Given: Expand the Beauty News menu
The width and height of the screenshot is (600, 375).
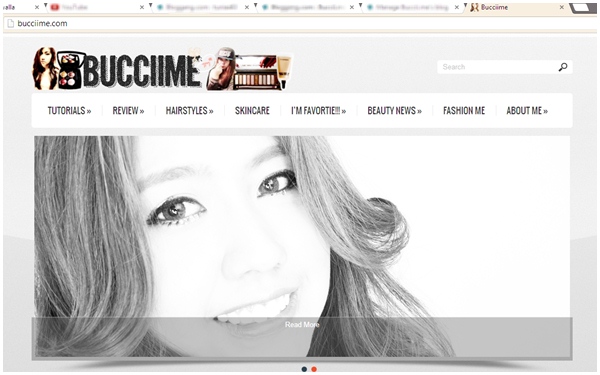Looking at the screenshot, I should coord(395,111).
